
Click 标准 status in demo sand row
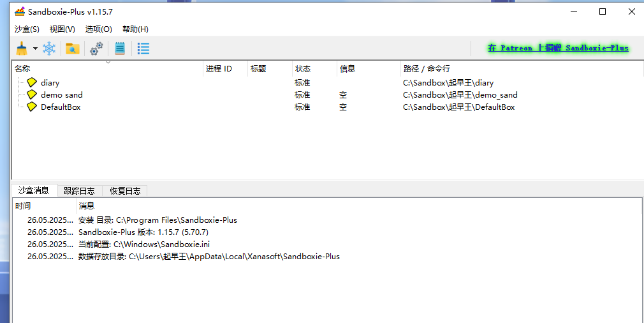(302, 95)
